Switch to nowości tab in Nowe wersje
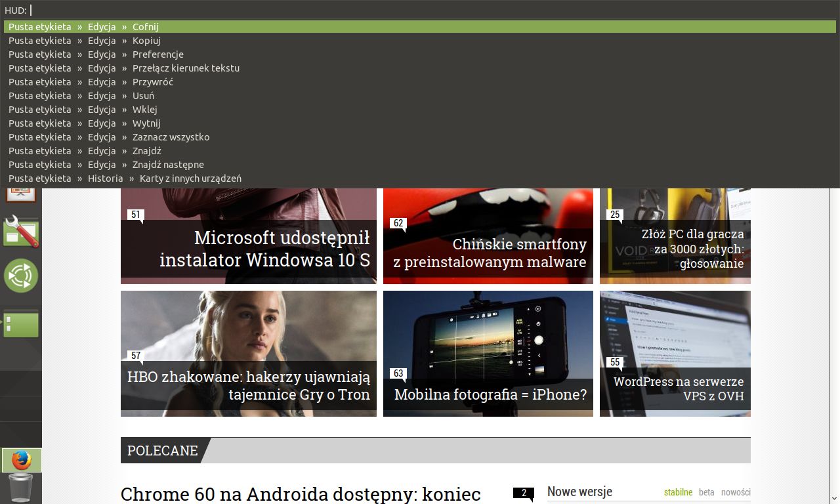This screenshot has height=504, width=840. point(736,492)
